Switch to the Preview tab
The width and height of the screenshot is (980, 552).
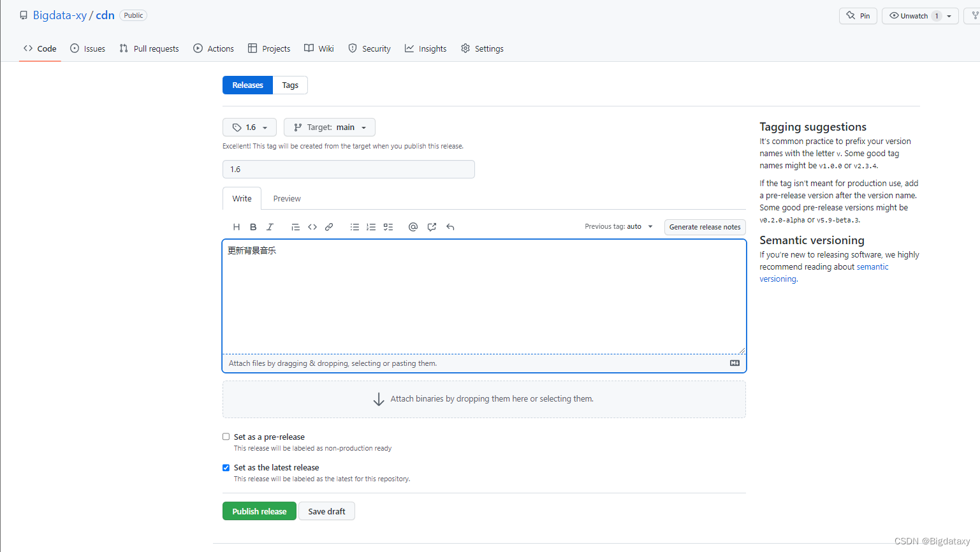(287, 199)
